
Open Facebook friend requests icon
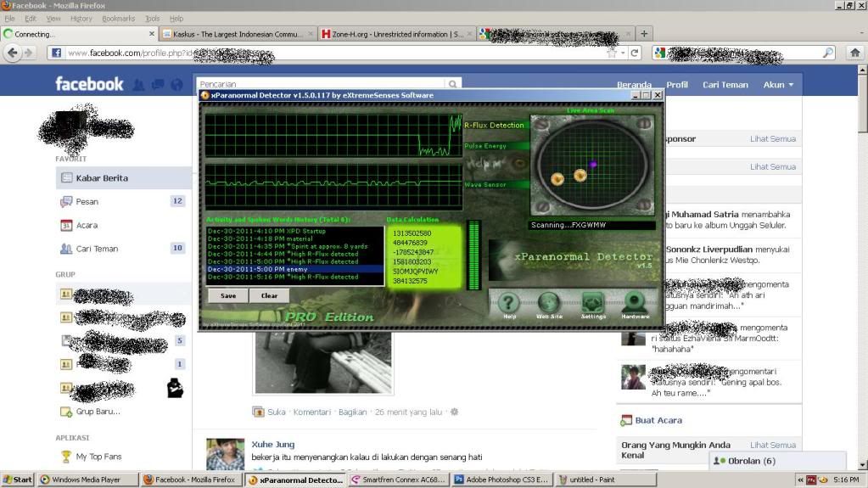(x=138, y=85)
